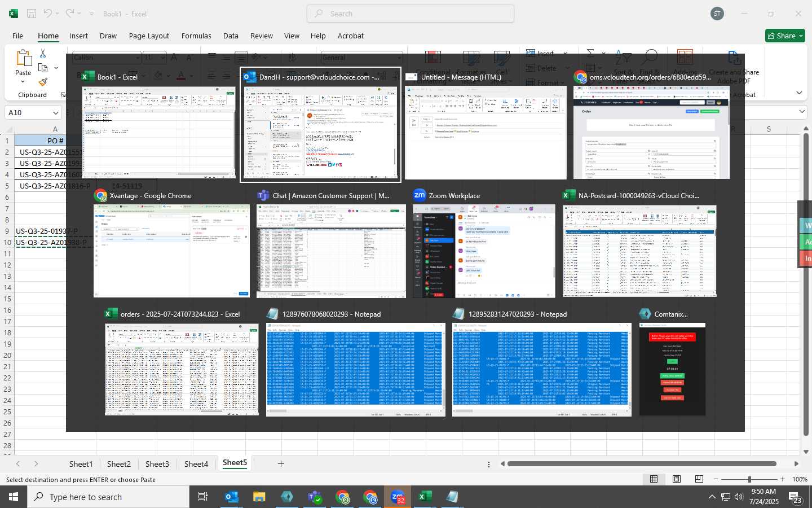Click the zoom out minus icon
The image size is (812, 508).
716,479
